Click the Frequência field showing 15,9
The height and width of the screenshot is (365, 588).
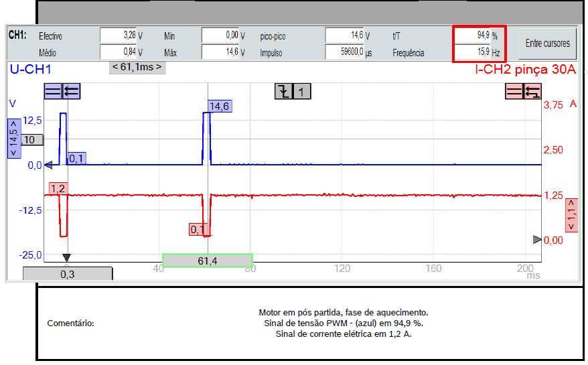tap(474, 52)
